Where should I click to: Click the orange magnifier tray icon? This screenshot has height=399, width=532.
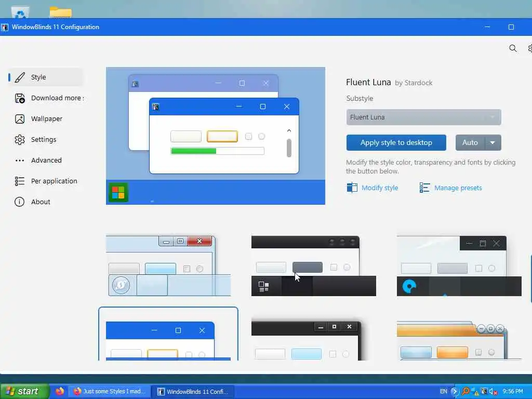point(465,391)
